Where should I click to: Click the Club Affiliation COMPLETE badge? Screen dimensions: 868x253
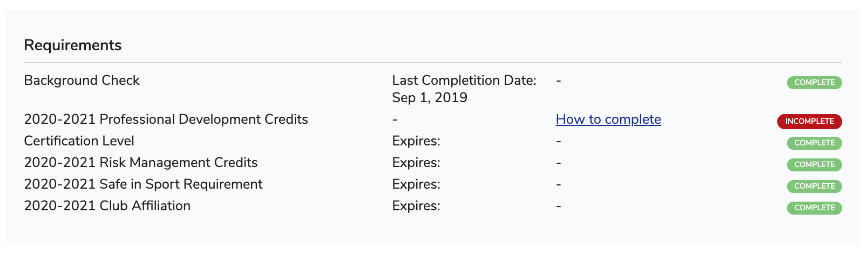pyautogui.click(x=814, y=208)
